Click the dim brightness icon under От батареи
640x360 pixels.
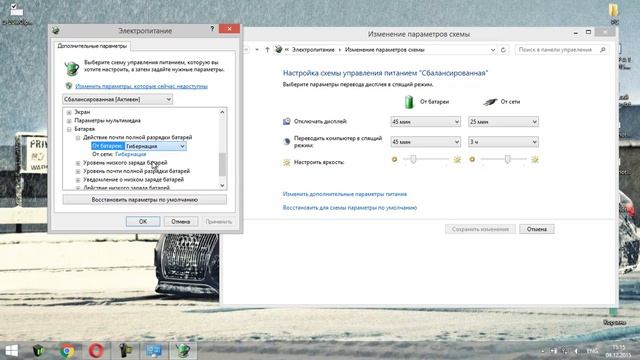394,159
